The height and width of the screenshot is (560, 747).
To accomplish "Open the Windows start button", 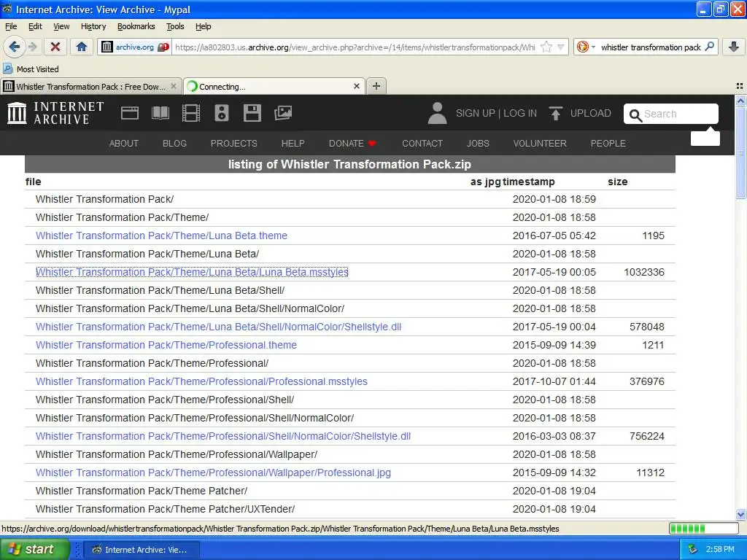I will point(34,549).
